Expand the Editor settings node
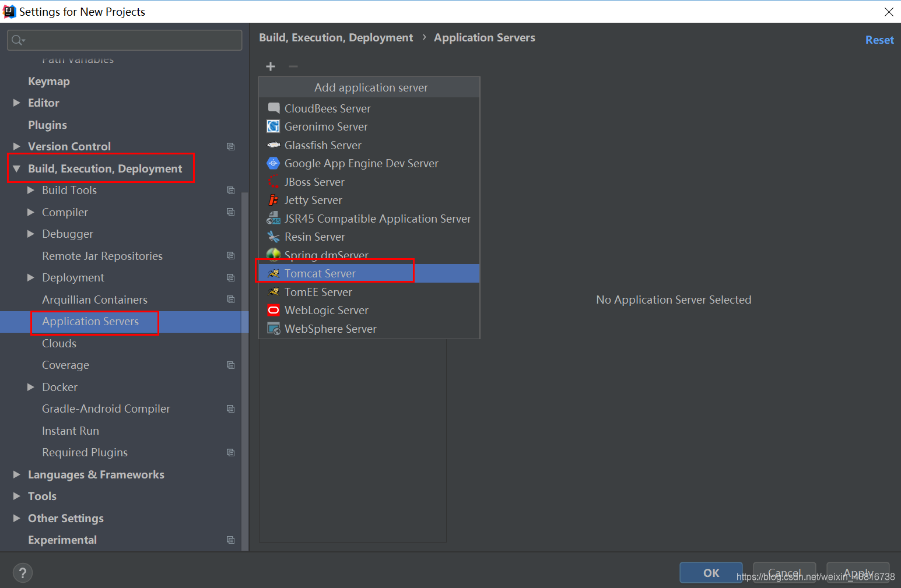 [16, 103]
